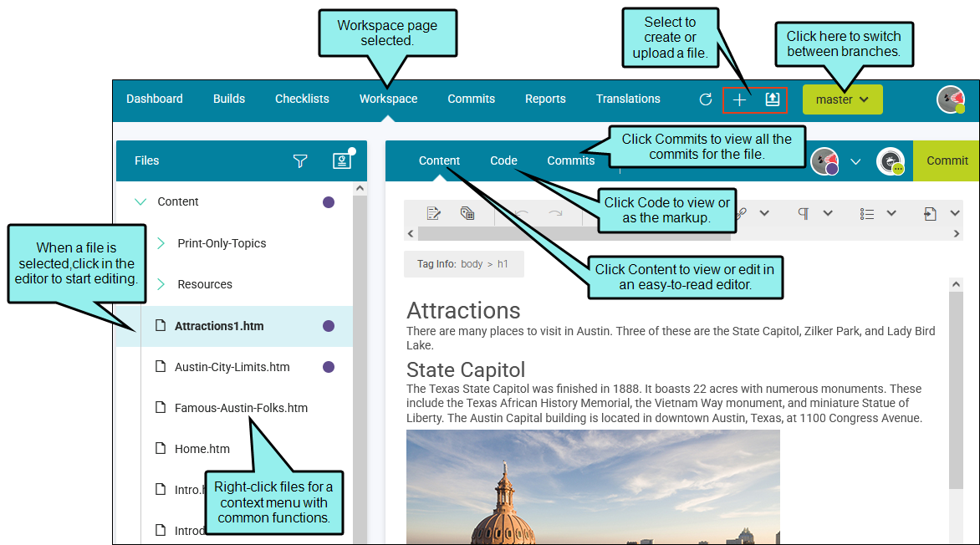Redo the edit in the editor toolbar
This screenshot has height=545, width=980.
[x=555, y=213]
